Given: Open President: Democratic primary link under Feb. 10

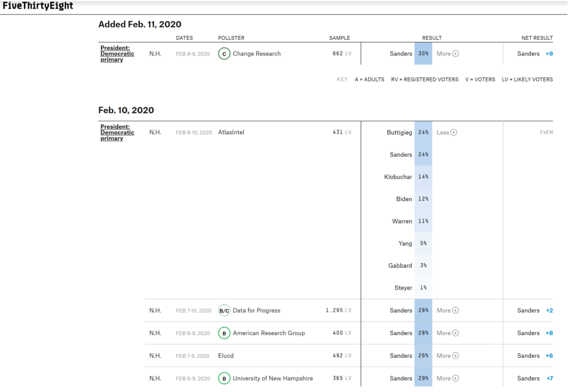Looking at the screenshot, I should [x=117, y=132].
